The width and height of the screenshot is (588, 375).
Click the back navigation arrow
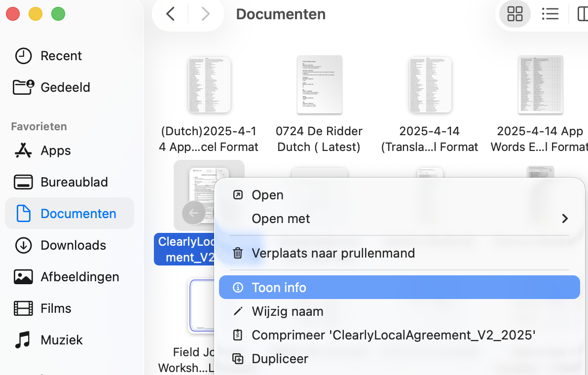click(x=170, y=14)
